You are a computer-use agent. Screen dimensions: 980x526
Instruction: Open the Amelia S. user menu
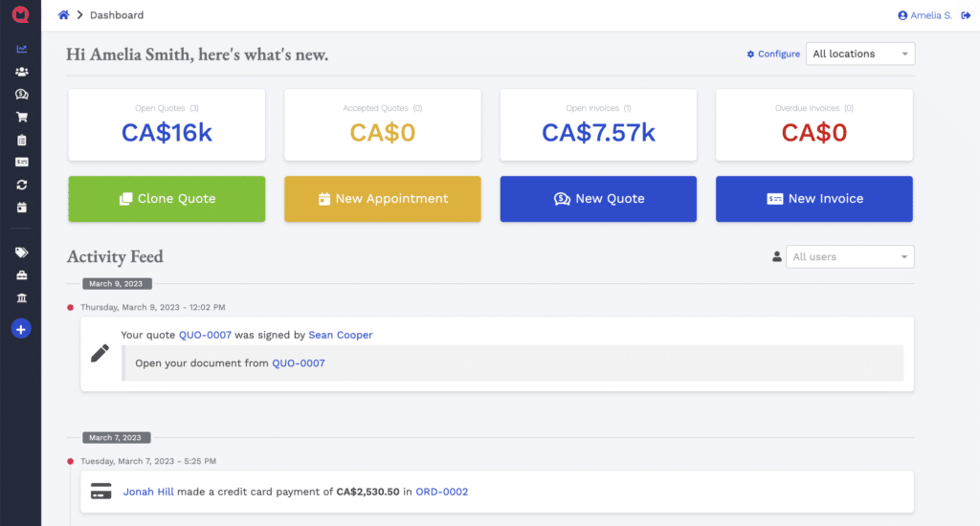[924, 15]
